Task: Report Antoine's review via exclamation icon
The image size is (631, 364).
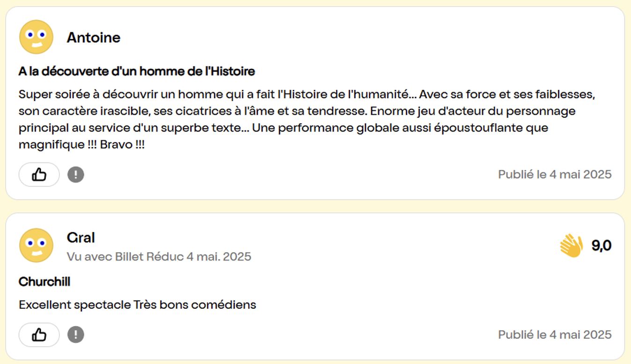Action: pos(76,175)
